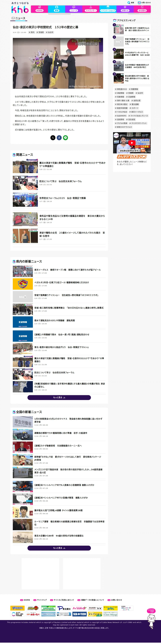
Task: Click the # 県内 tag under headline
Action: click(31, 32)
